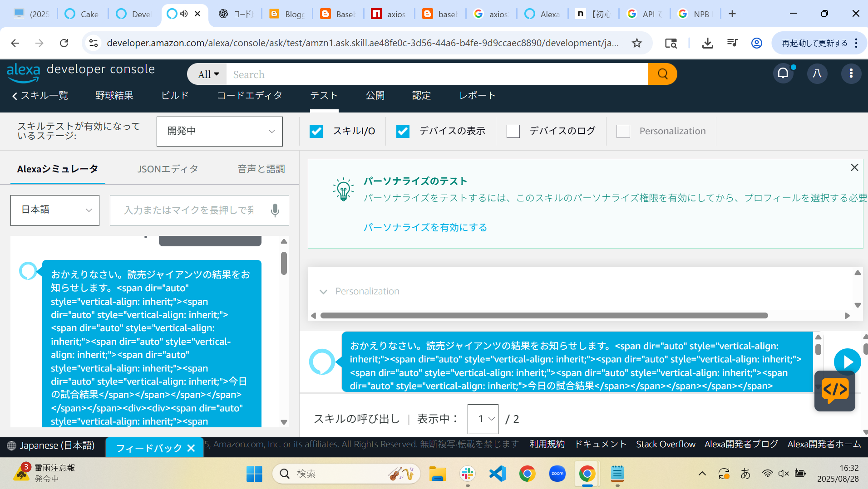Open the vertical three-dot menu in console header
Image resolution: width=868 pixels, height=489 pixels.
(851, 73)
